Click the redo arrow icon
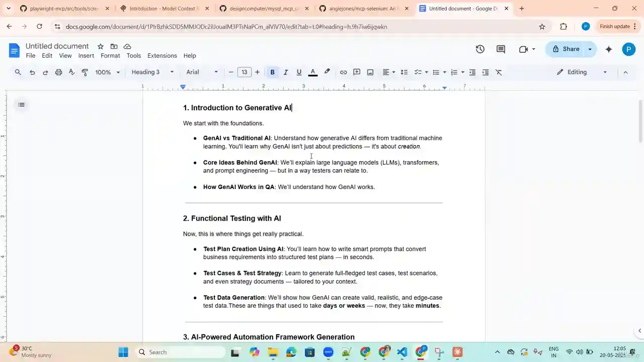The image size is (644, 362). click(x=45, y=72)
